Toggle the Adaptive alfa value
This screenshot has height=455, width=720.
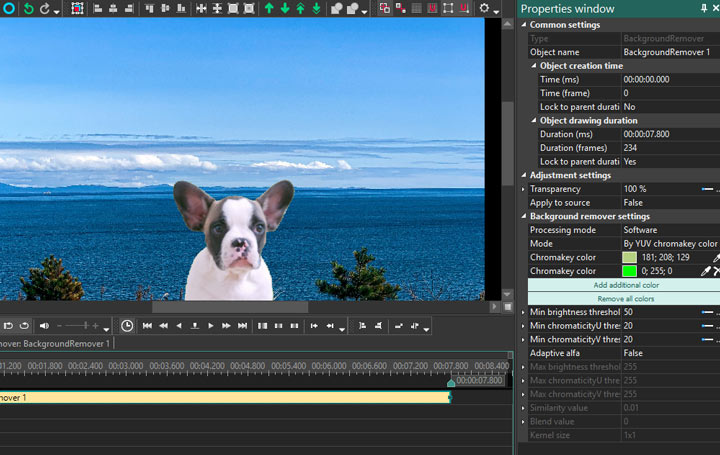pyautogui.click(x=633, y=353)
